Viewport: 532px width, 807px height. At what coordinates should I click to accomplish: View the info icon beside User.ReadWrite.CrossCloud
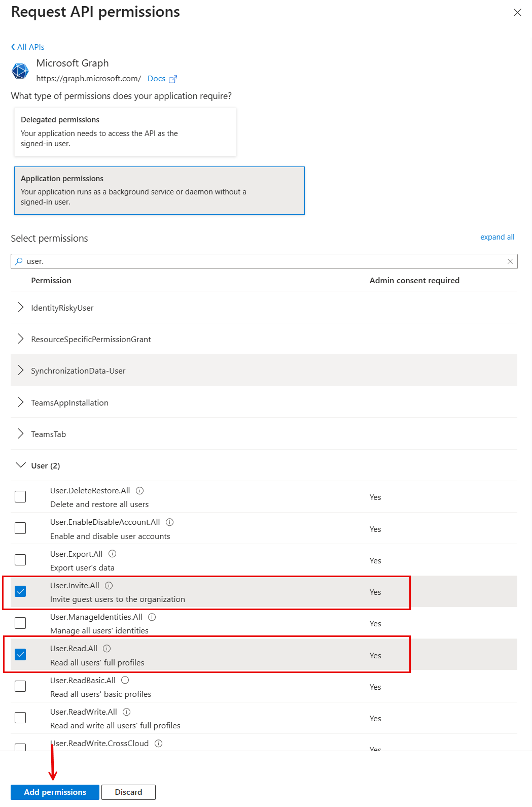[158, 743]
